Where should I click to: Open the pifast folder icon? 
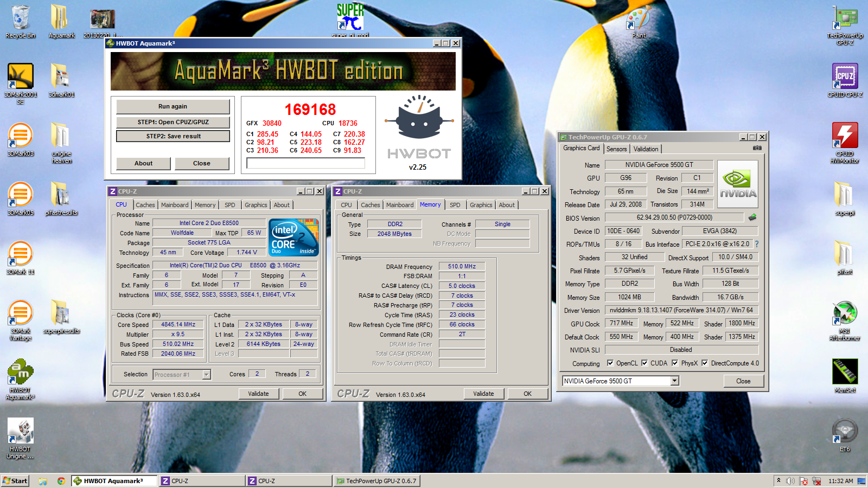(845, 258)
